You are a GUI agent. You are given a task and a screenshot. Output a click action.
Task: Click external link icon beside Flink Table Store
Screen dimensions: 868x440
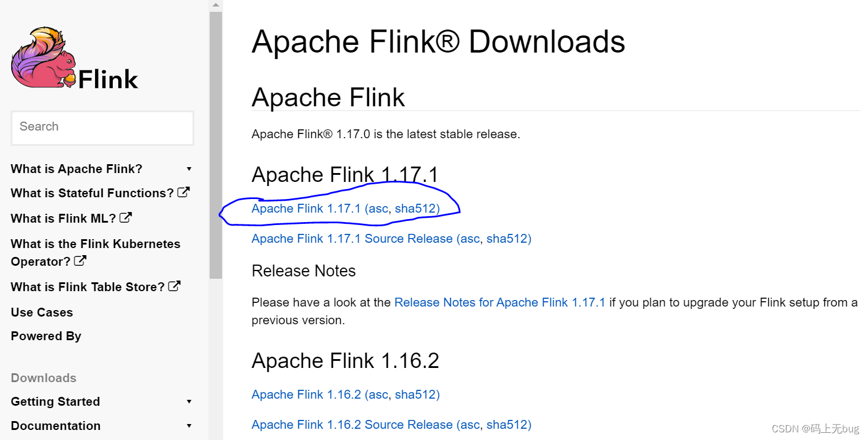point(174,285)
